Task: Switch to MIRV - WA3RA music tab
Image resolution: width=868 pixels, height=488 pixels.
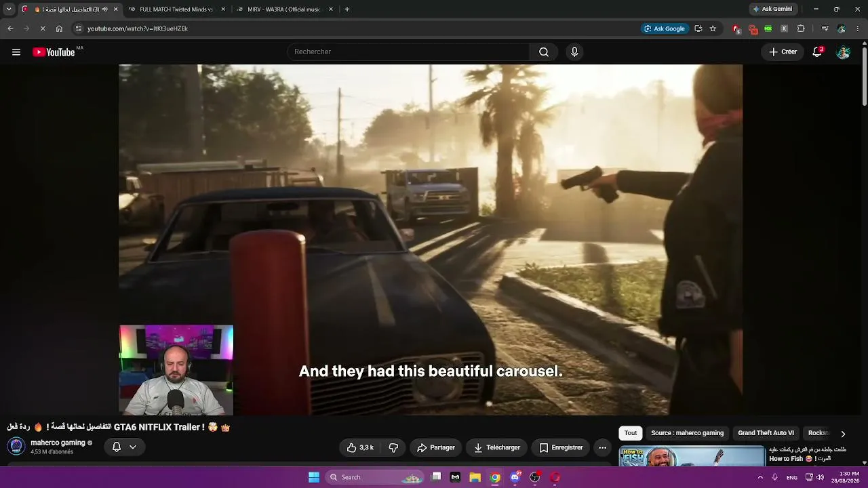Action: click(x=285, y=9)
